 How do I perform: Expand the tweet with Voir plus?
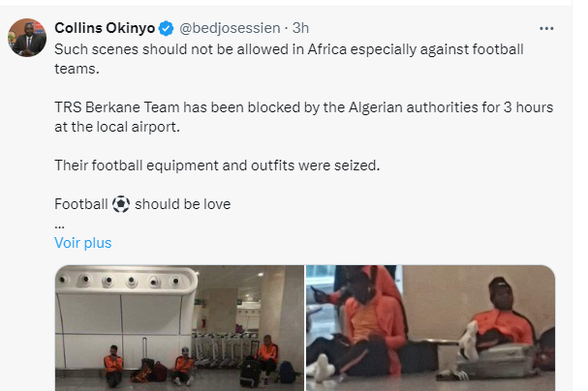[82, 243]
